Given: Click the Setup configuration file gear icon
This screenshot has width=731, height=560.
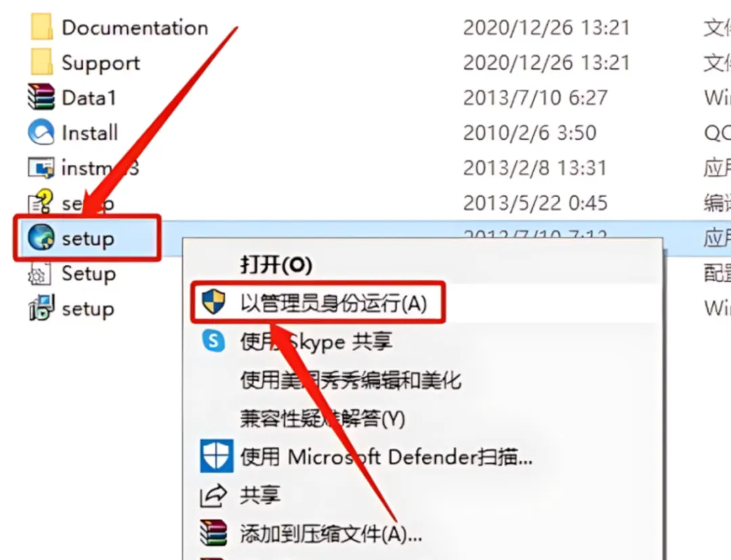Looking at the screenshot, I should click(x=39, y=273).
